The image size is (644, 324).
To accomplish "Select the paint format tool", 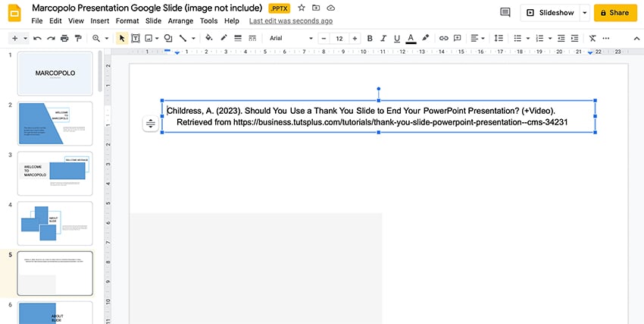I will click(x=77, y=38).
